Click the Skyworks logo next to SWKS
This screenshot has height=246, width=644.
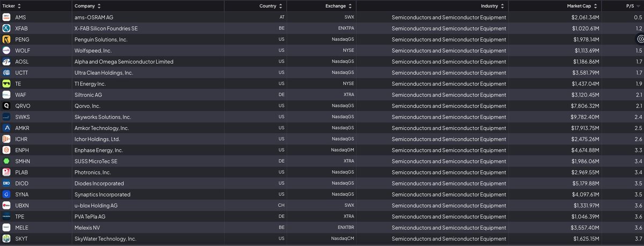(x=6, y=117)
